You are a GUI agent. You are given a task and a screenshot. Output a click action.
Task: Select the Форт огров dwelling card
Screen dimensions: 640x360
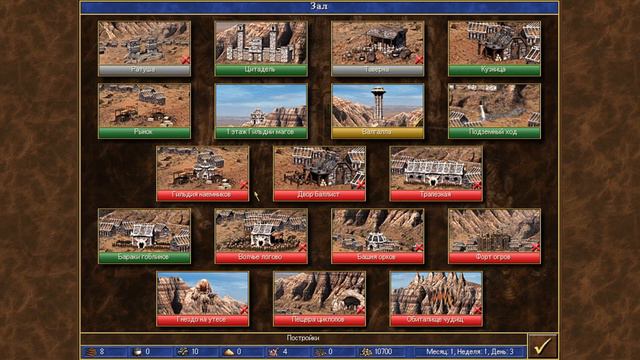(494, 236)
